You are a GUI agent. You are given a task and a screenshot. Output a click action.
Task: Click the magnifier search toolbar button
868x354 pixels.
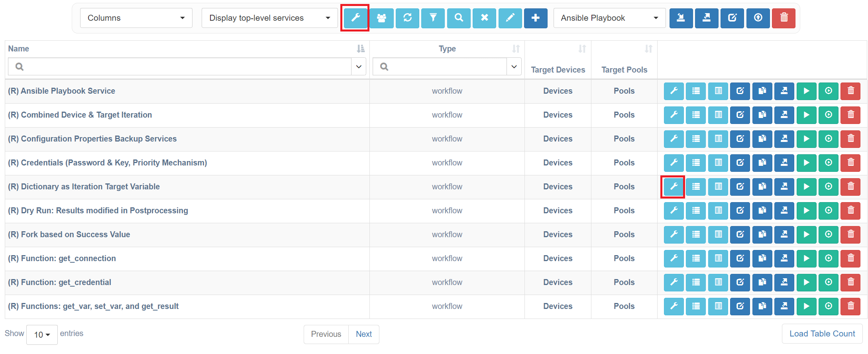[x=459, y=18]
